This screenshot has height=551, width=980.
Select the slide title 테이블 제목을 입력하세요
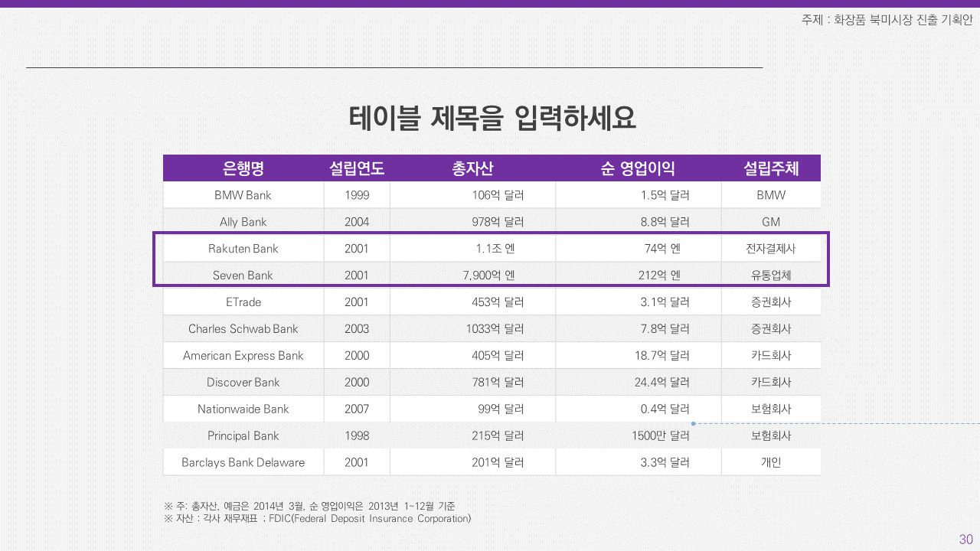(x=492, y=118)
